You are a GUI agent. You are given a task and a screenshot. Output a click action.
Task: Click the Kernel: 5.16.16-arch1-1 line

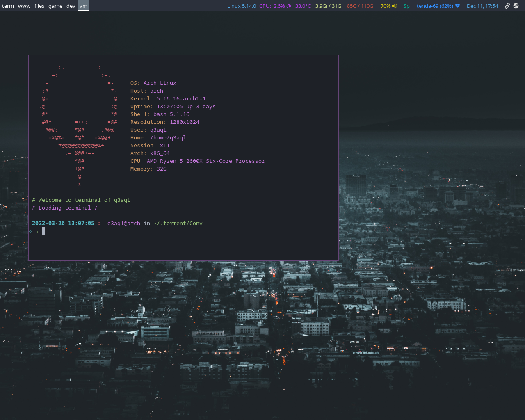click(168, 98)
